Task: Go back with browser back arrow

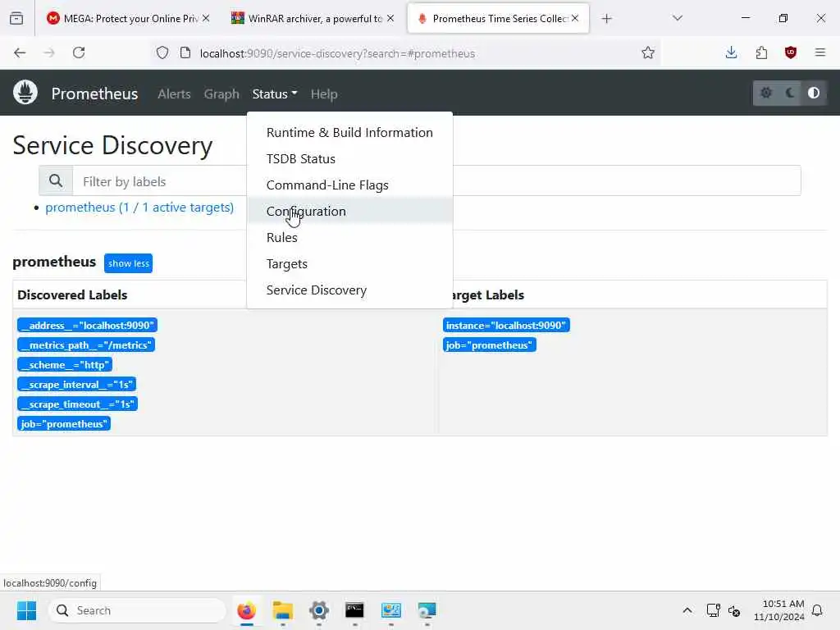Action: (x=20, y=53)
